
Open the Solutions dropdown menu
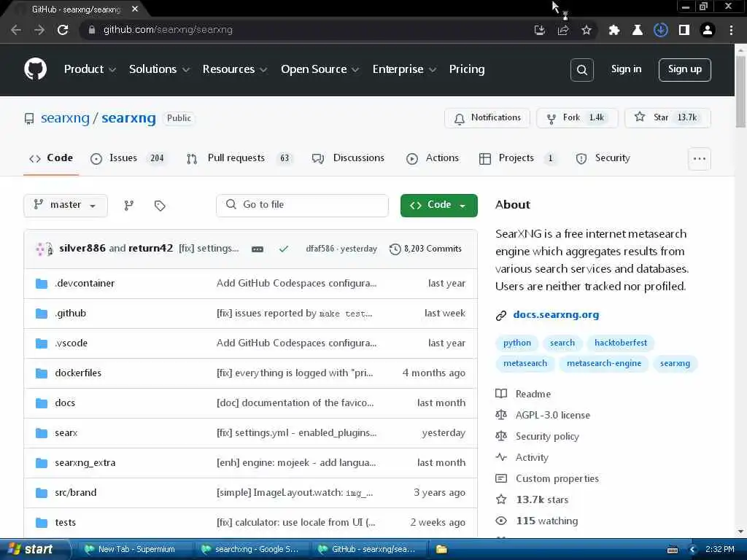click(x=159, y=69)
